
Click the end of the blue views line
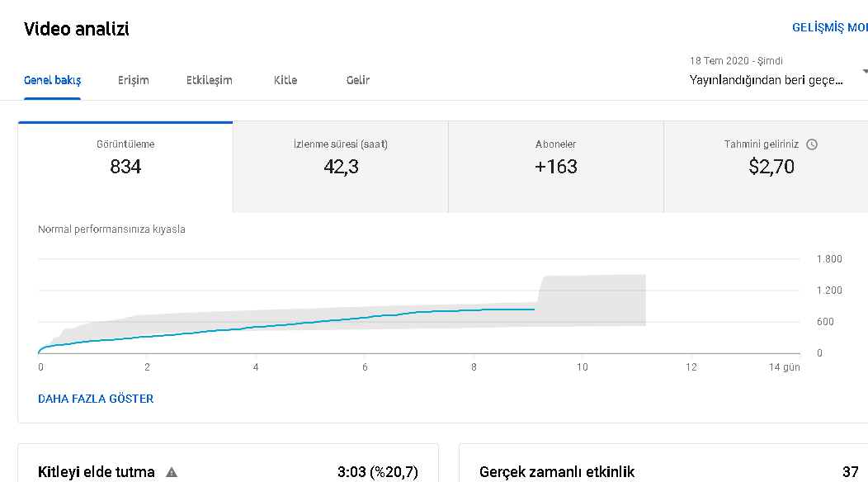[534, 310]
